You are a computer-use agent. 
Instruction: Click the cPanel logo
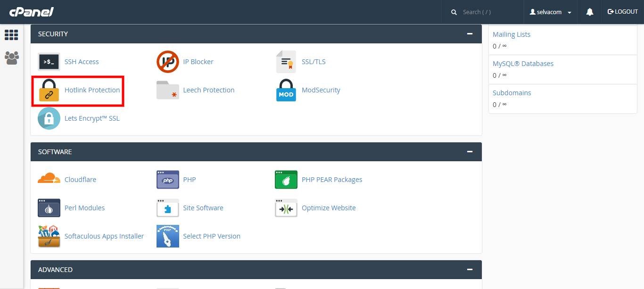[31, 12]
